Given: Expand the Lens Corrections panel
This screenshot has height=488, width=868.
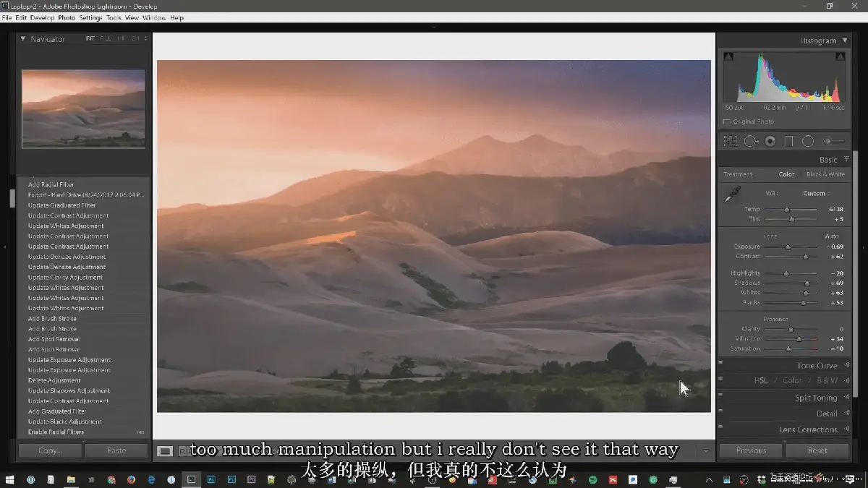Looking at the screenshot, I should [x=846, y=429].
